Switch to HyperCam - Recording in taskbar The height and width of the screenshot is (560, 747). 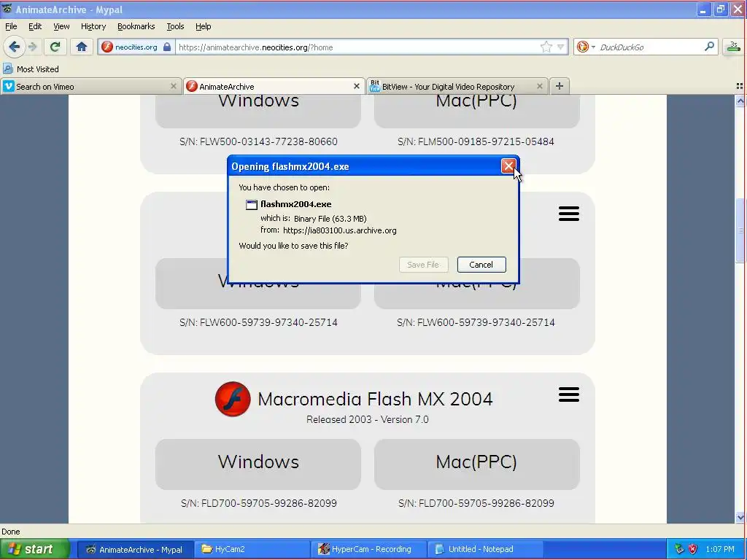(368, 549)
